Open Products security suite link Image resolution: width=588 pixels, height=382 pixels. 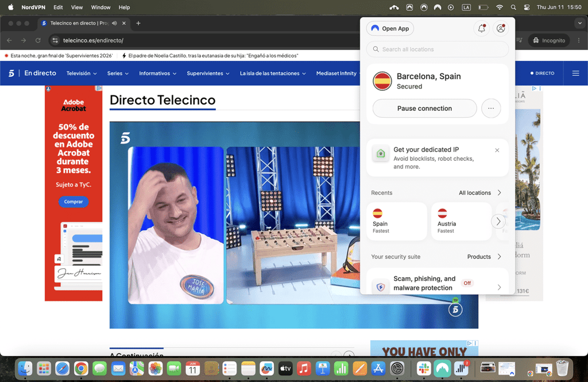[x=483, y=257]
